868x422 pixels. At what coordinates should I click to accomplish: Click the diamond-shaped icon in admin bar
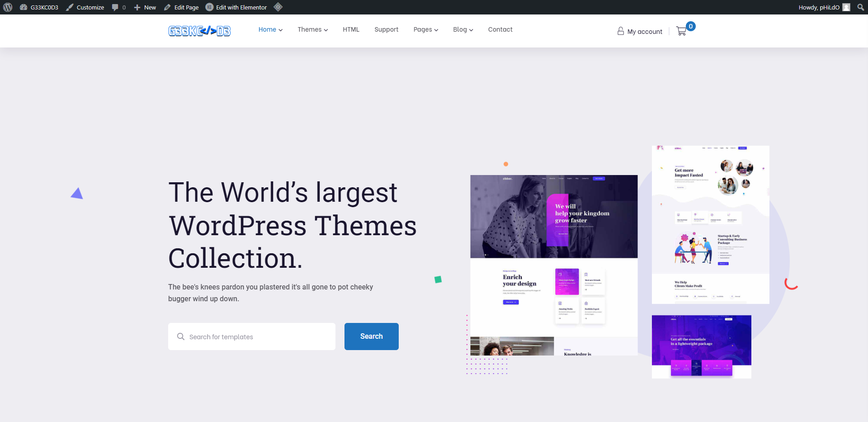[x=278, y=7]
